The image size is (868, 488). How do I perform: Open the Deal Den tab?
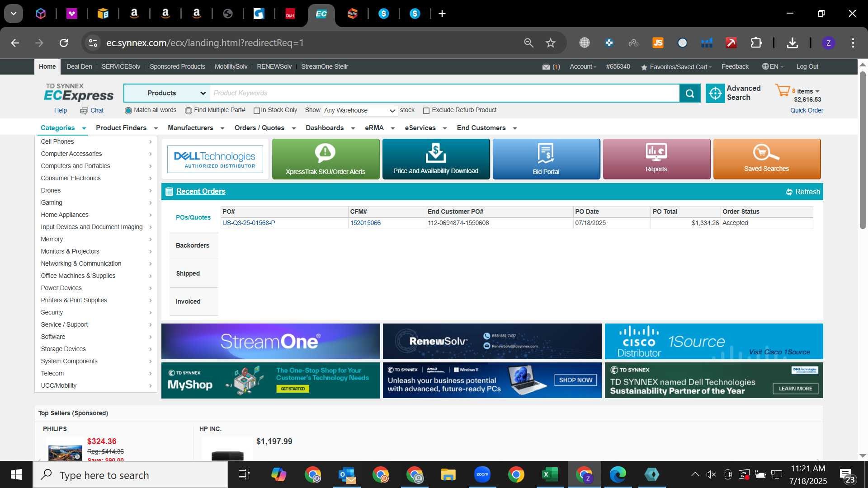79,66
